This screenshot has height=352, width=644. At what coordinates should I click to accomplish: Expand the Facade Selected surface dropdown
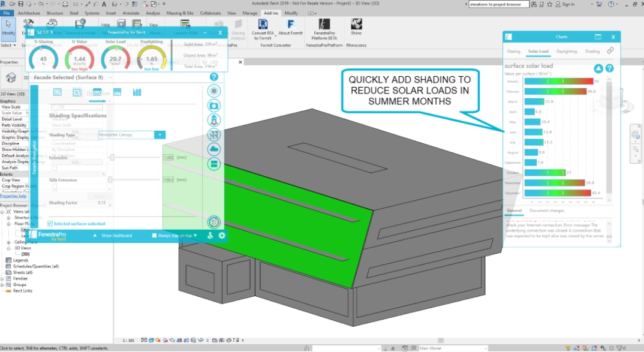tap(110, 77)
